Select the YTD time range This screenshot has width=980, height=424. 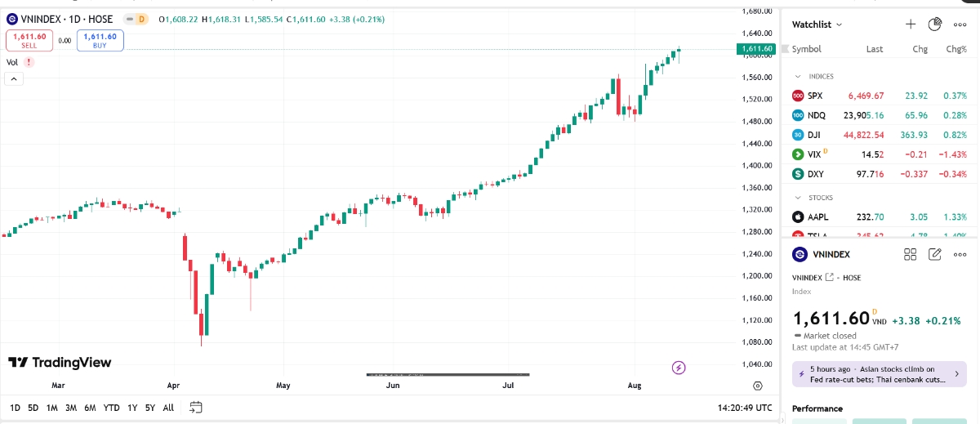tap(111, 408)
